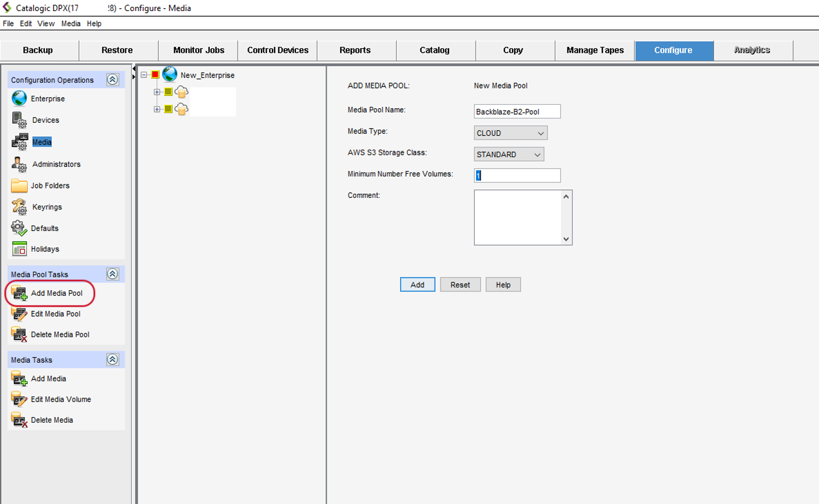Toggle the first yellow status box in tree
This screenshot has width=819, height=504.
(x=168, y=92)
